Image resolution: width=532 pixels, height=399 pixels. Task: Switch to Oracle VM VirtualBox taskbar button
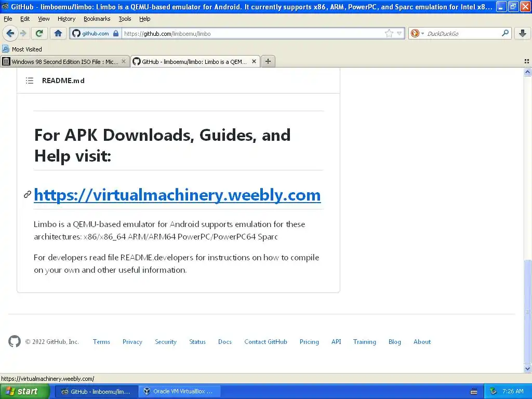[x=180, y=392]
